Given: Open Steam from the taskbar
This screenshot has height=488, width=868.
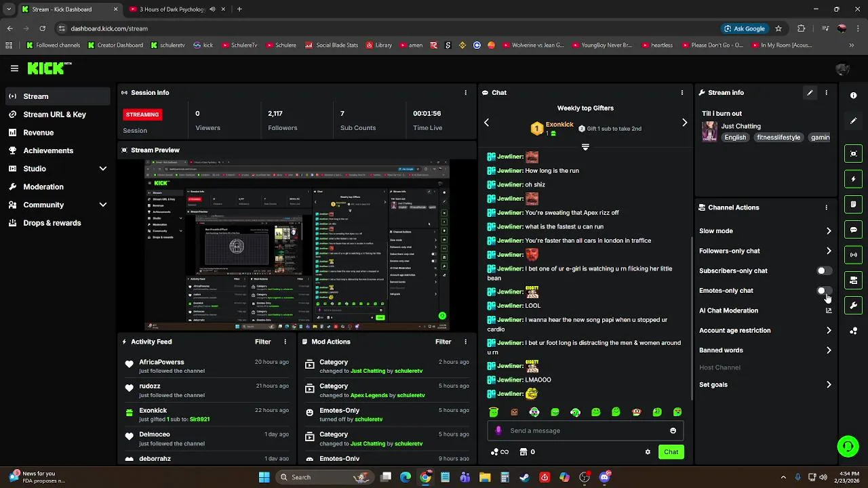Looking at the screenshot, I should pos(524,477).
